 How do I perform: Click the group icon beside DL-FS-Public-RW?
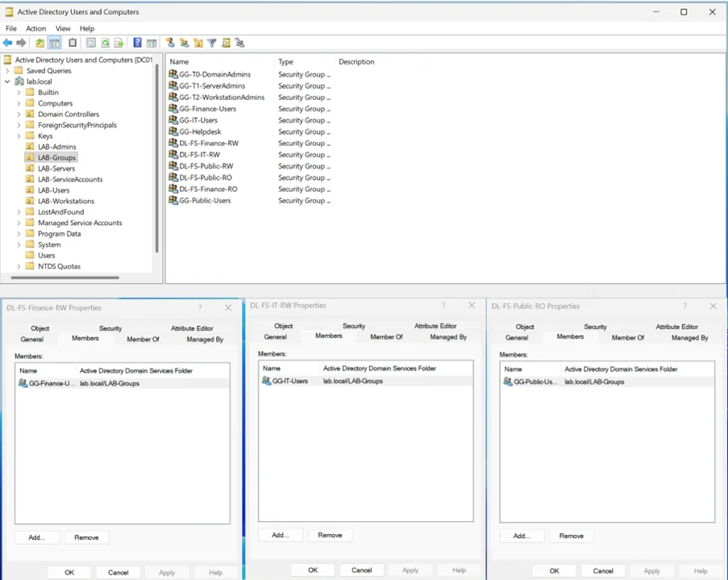[173, 166]
